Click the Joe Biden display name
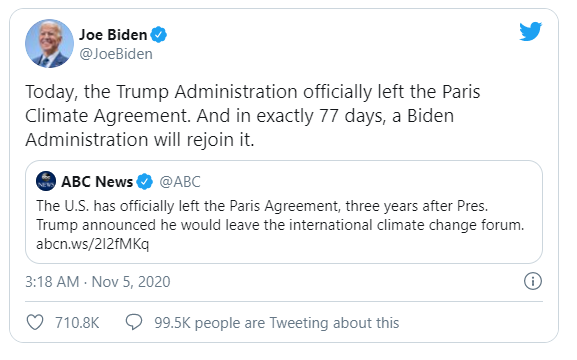The image size is (577, 360). click(x=113, y=35)
